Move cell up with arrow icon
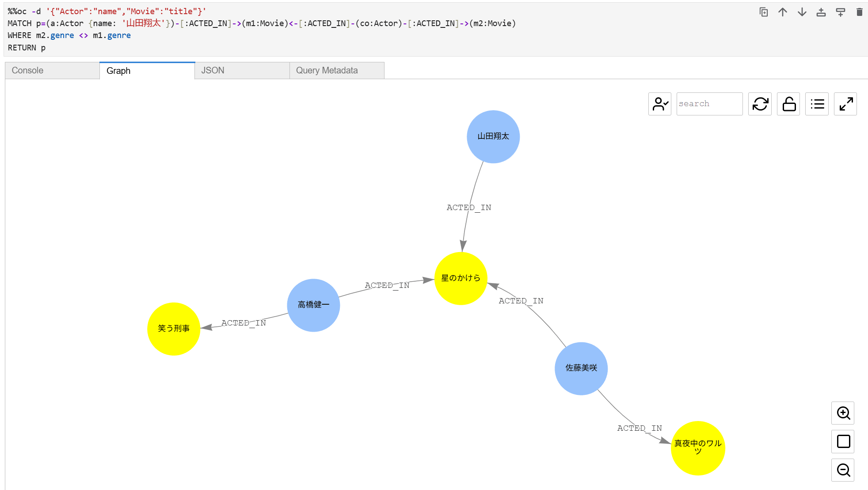 (x=783, y=12)
